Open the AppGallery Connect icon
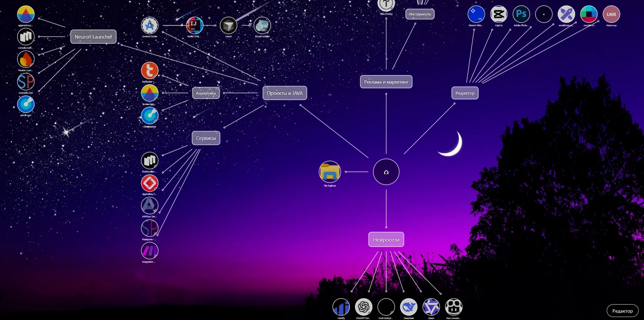Screen dimensions: 644x320 [149, 183]
